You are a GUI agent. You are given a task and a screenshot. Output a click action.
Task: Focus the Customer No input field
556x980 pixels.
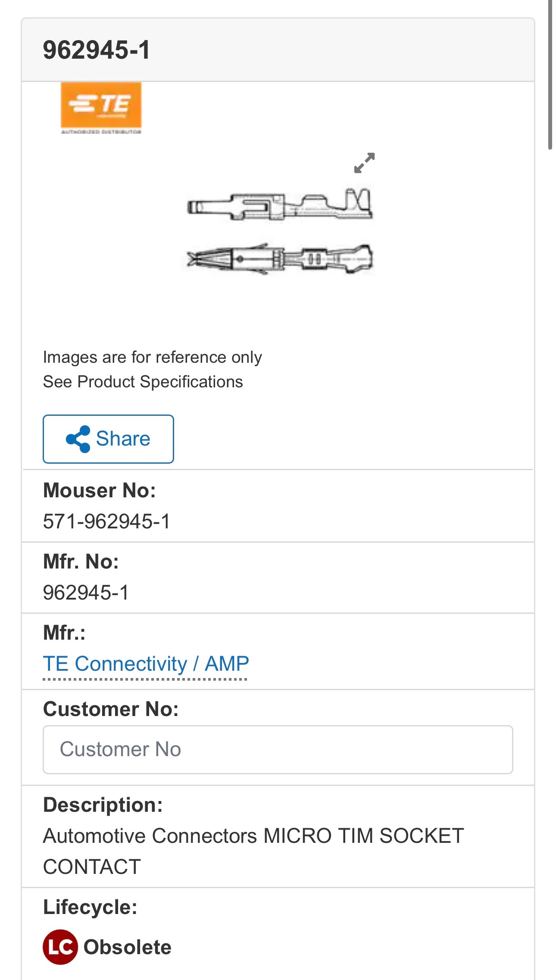(278, 750)
